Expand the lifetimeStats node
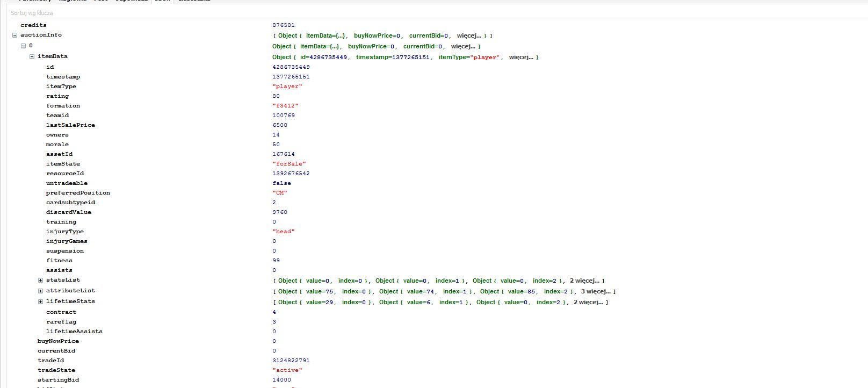 (x=40, y=301)
